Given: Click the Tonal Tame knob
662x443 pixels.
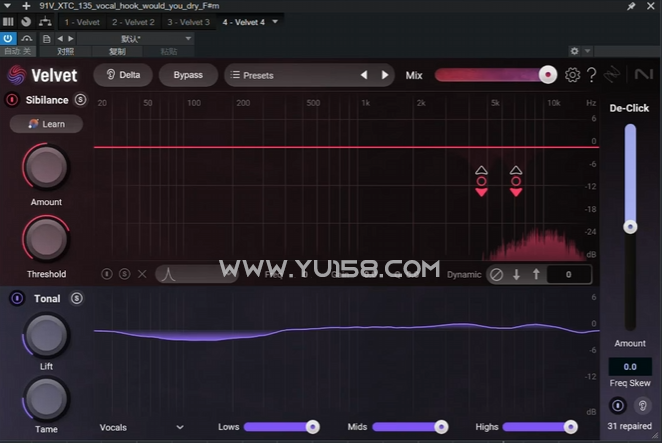Looking at the screenshot, I should point(46,400).
